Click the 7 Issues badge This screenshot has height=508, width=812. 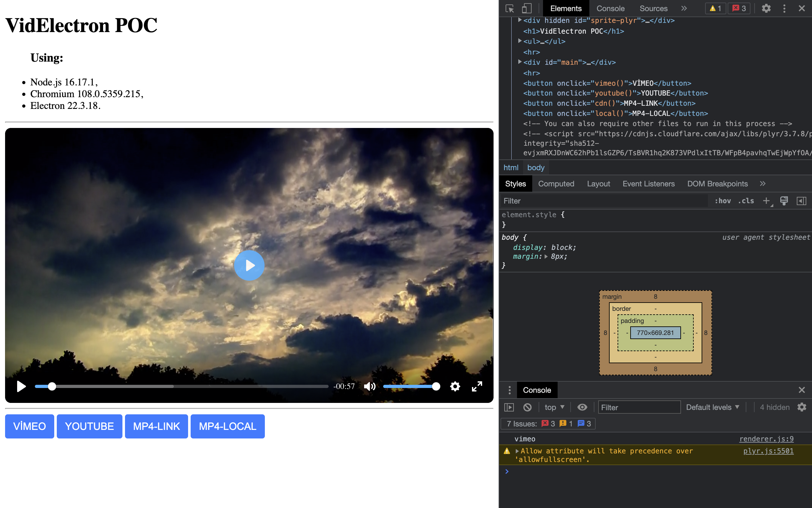click(x=548, y=424)
